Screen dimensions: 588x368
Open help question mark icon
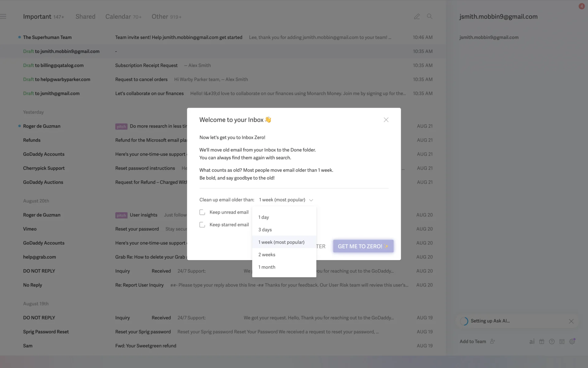[552, 342]
